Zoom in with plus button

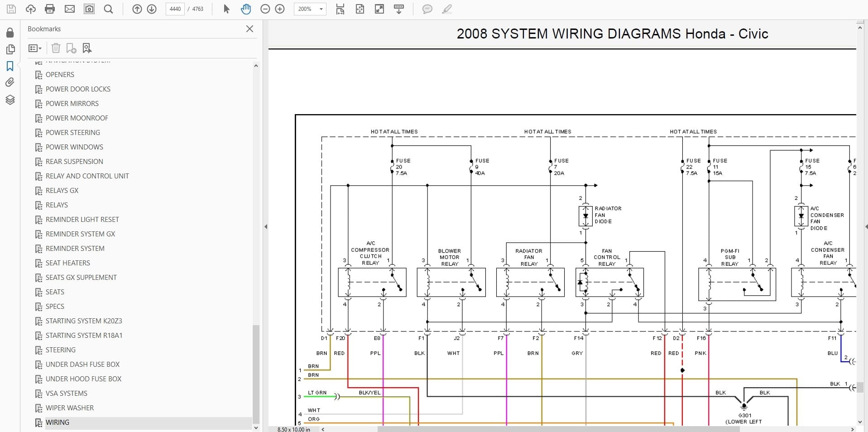click(x=280, y=9)
